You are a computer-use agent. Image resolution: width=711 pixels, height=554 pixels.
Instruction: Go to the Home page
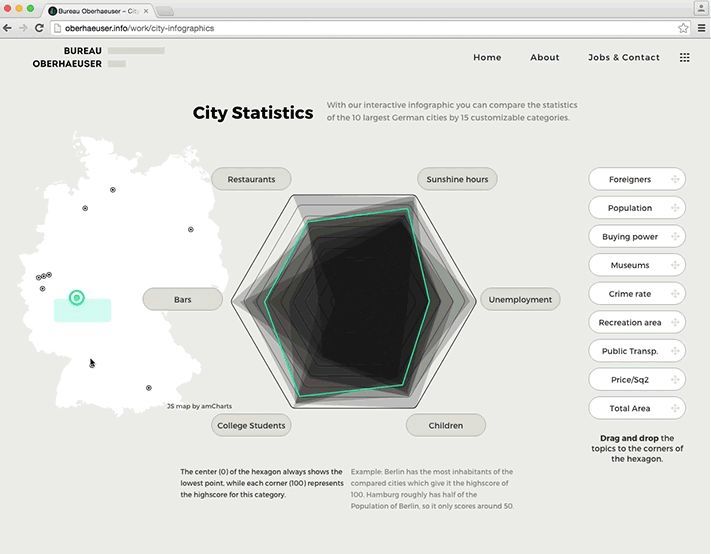(x=487, y=58)
